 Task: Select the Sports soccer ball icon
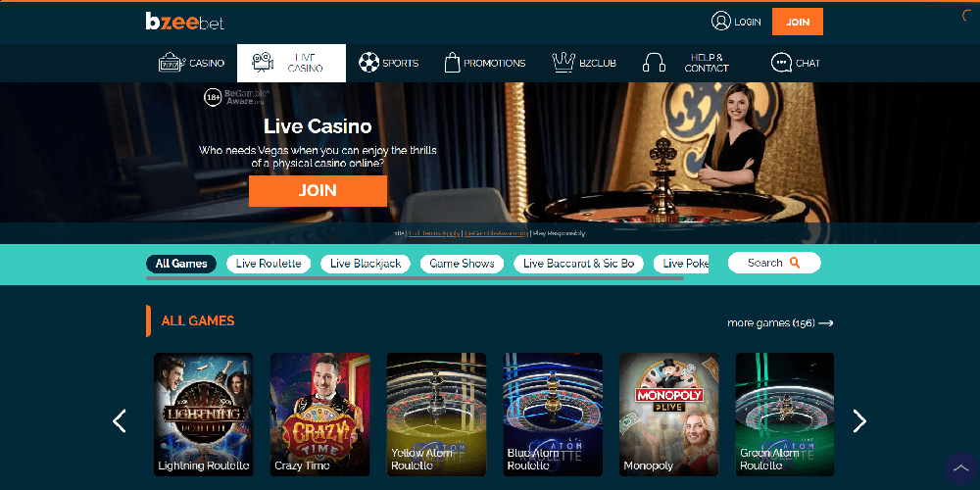tap(368, 63)
